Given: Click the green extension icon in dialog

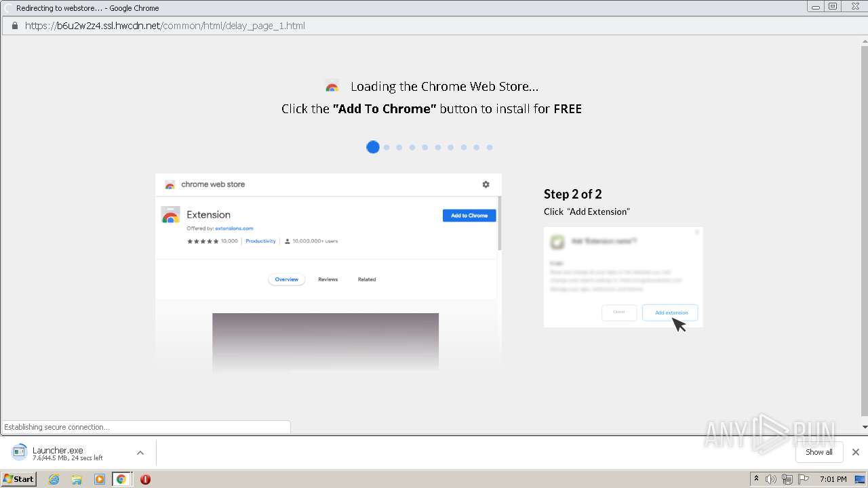Looking at the screenshot, I should pos(557,241).
